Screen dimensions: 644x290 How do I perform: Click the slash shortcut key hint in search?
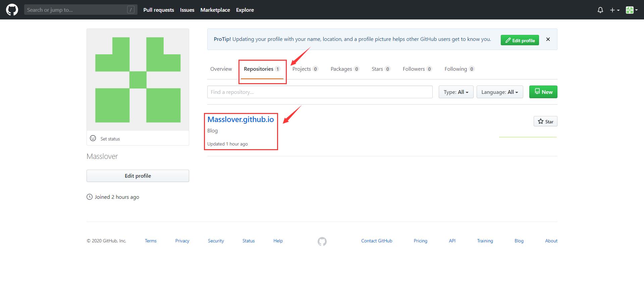[x=131, y=10]
